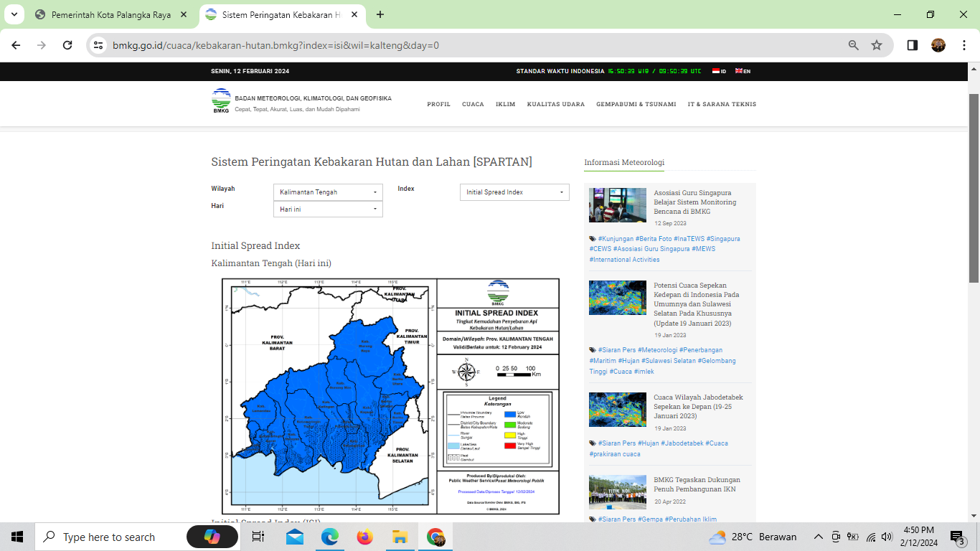The height and width of the screenshot is (551, 980).
Task: Bookmark this page with the star icon
Action: pyautogui.click(x=877, y=45)
